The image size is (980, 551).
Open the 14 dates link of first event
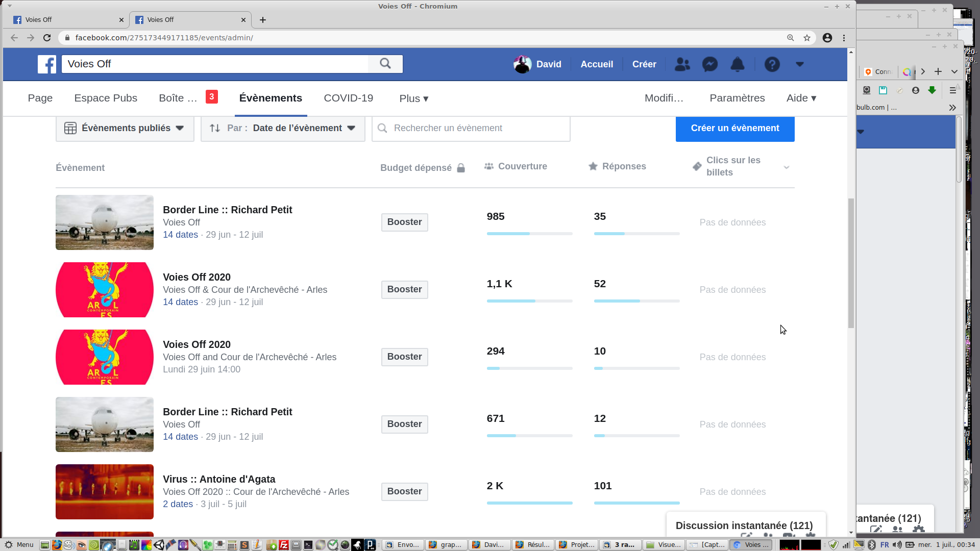[180, 235]
